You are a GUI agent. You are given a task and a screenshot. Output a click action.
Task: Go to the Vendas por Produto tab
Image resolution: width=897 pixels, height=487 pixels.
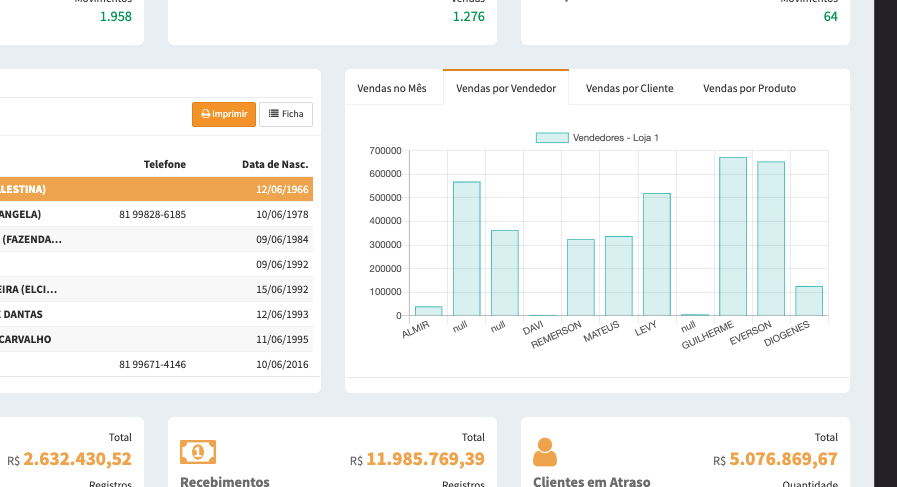(749, 88)
